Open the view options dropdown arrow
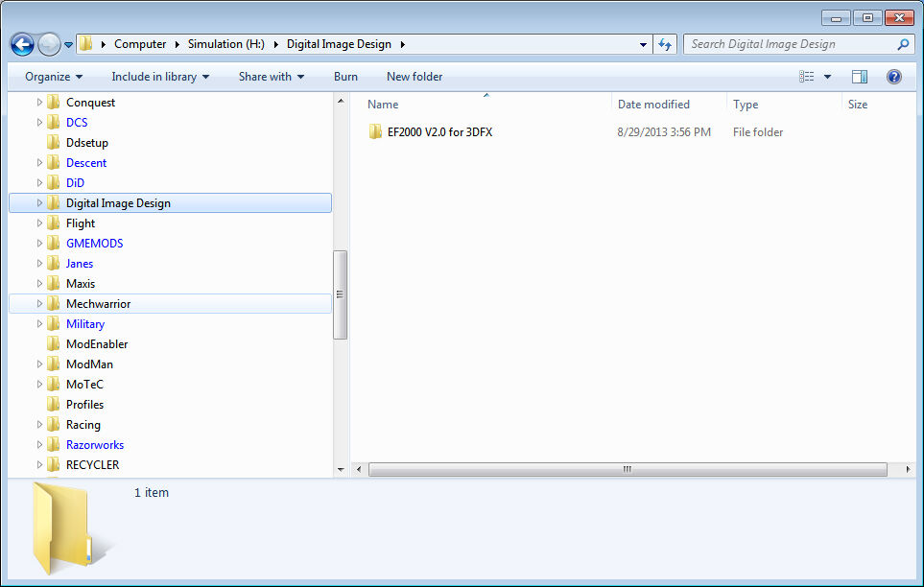The width and height of the screenshot is (924, 587). tap(827, 77)
